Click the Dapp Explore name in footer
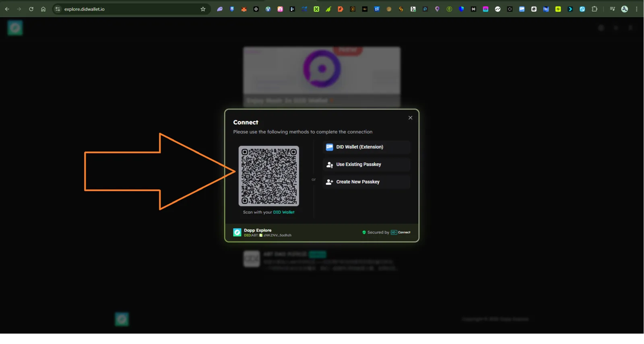This screenshot has width=644, height=344. click(x=258, y=231)
